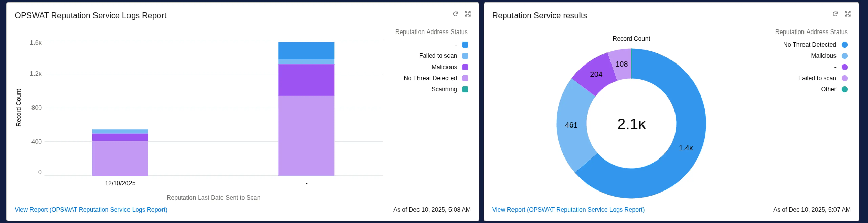The width and height of the screenshot is (868, 223).
Task: Select the No Threat Detected color swatch in right legend
Action: (844, 45)
